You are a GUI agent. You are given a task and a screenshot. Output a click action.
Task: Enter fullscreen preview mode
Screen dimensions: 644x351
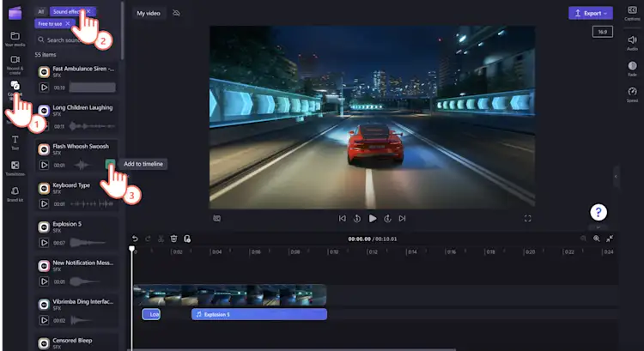pos(528,218)
